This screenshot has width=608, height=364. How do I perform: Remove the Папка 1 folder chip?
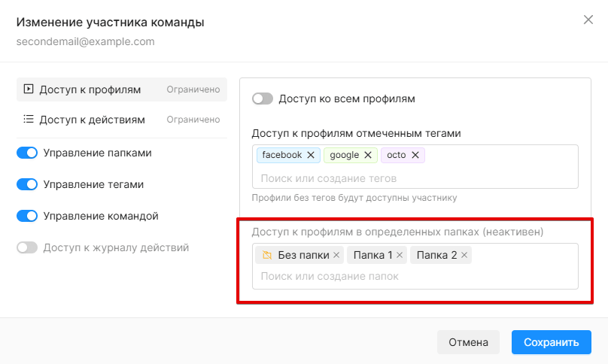click(x=400, y=255)
